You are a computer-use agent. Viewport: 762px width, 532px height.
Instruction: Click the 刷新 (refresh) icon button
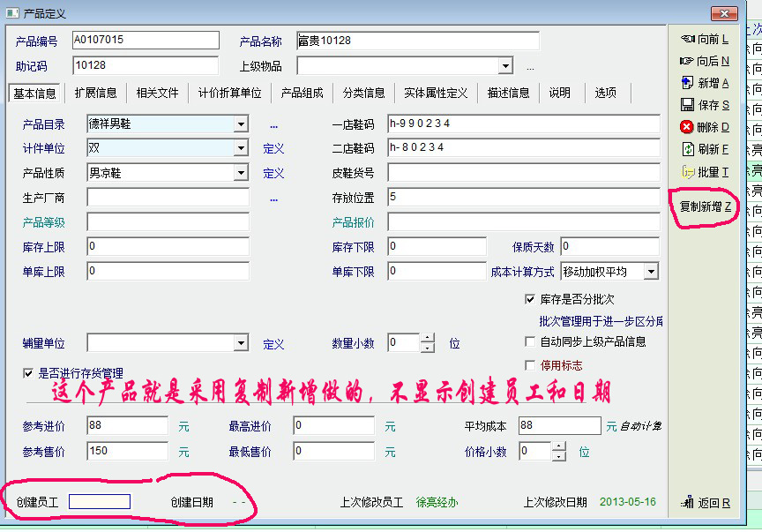(x=705, y=149)
